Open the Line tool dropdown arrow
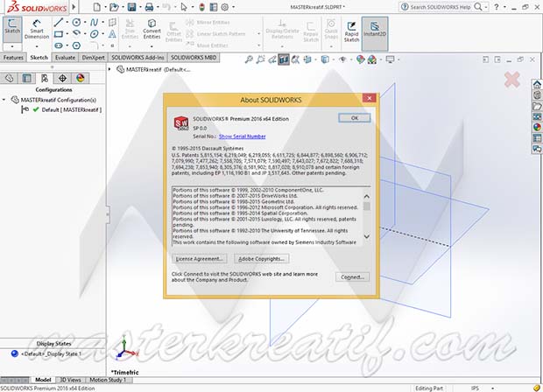 [x=67, y=23]
